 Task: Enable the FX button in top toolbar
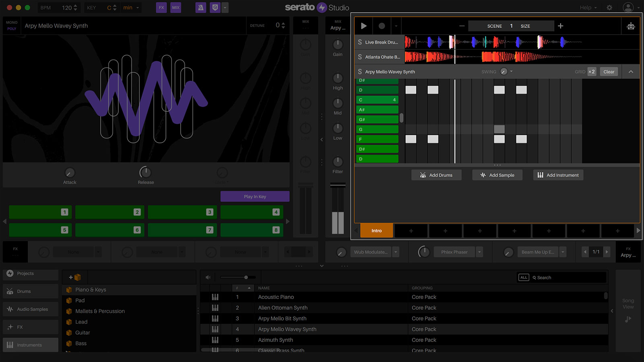161,8
